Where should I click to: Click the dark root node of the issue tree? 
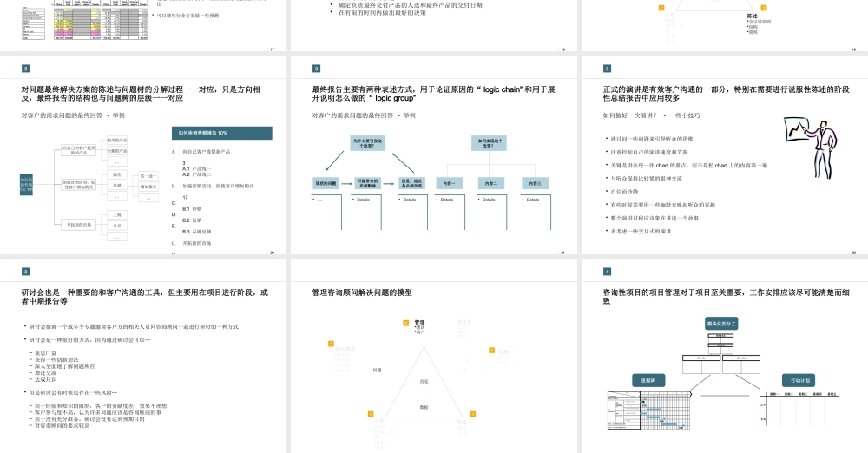[x=26, y=185]
